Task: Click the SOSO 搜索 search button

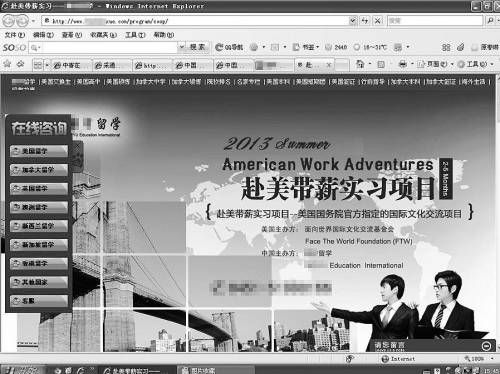Action: click(198, 47)
